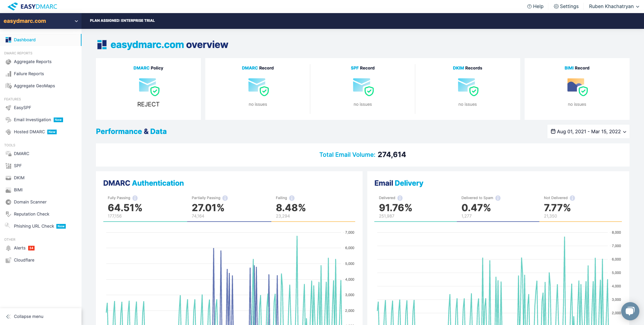The height and width of the screenshot is (325, 644).
Task: Go to the Dashboard
Action: tap(25, 40)
